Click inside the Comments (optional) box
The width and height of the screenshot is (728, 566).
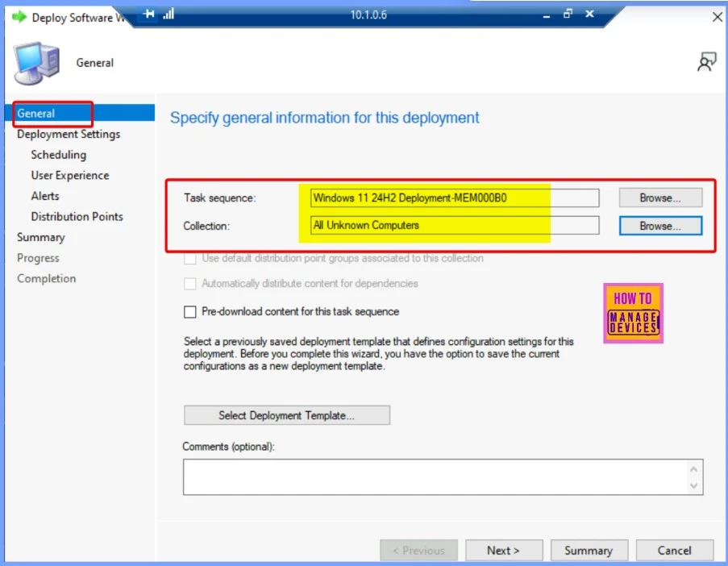pos(443,477)
